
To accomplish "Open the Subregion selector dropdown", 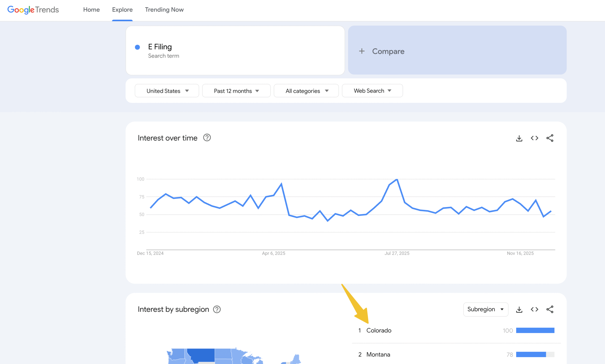I will (485, 309).
